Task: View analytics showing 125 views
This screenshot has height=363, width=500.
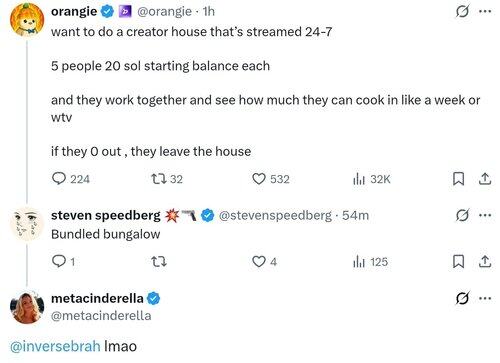Action: pyautogui.click(x=370, y=262)
